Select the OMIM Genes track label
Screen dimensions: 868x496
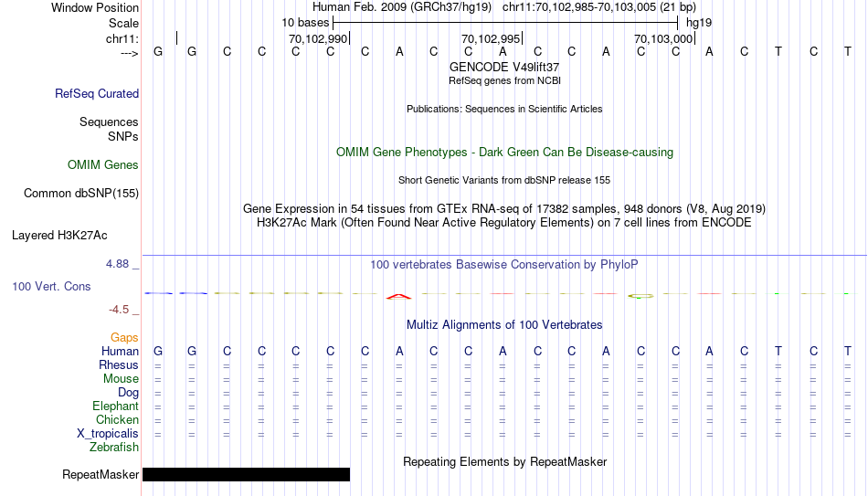[x=103, y=165]
